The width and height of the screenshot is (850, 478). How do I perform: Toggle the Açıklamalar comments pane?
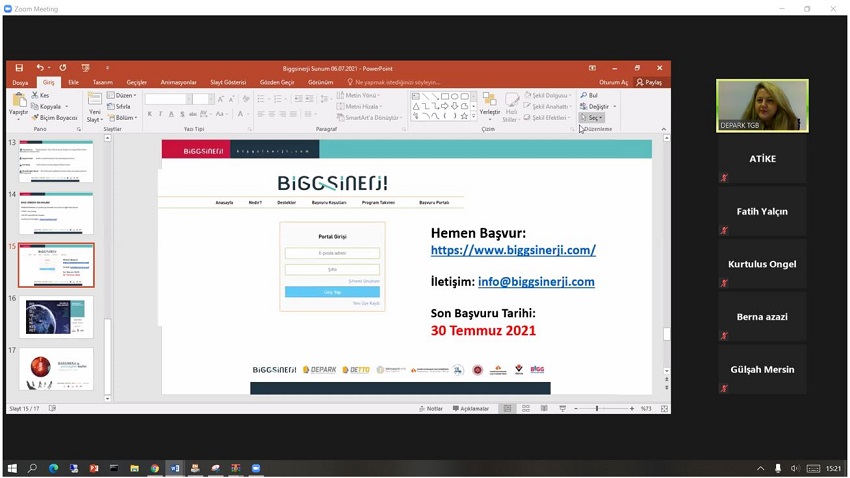coord(471,408)
